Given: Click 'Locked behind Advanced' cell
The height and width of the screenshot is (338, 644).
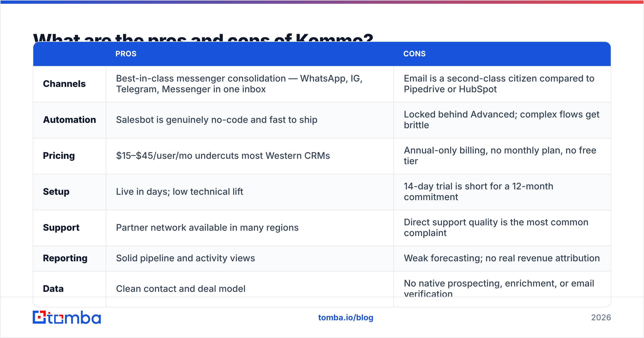Looking at the screenshot, I should 502,120.
